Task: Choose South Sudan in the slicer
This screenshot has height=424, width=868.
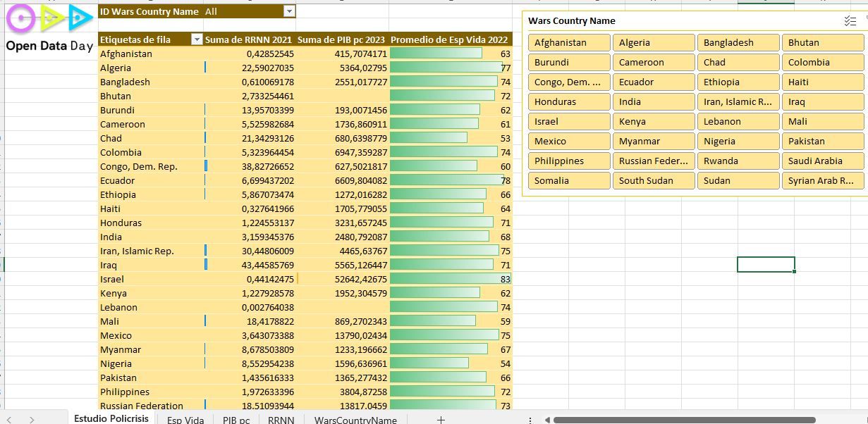Action: pos(654,180)
